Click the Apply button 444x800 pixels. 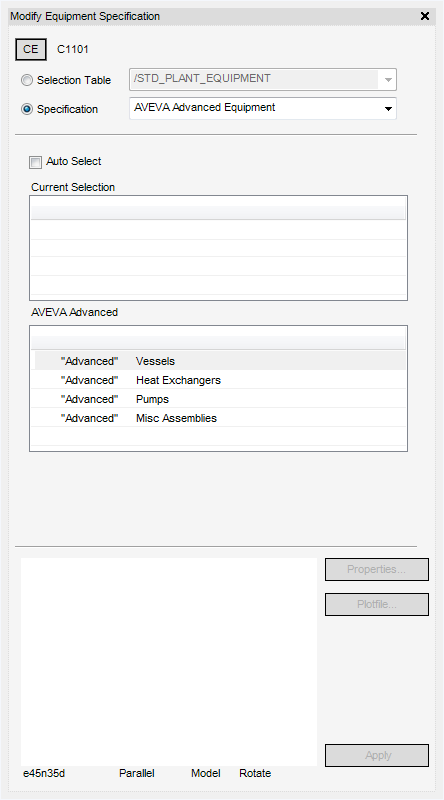(x=377, y=755)
